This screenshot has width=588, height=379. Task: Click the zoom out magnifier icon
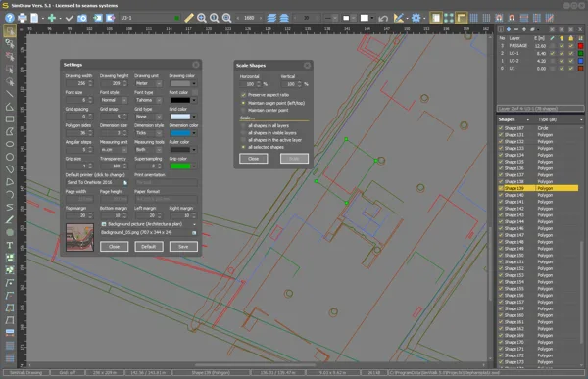(x=227, y=18)
